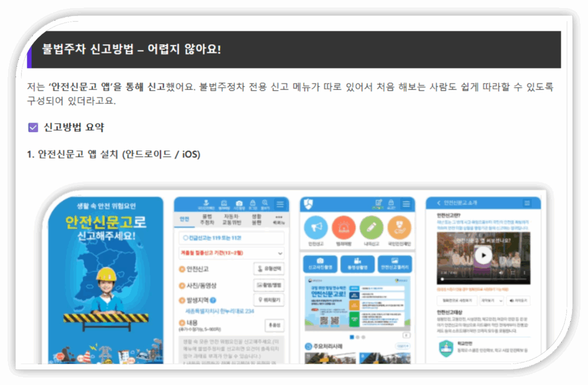
Task: Toggle the video volume speaker icon
Action: click(501, 273)
